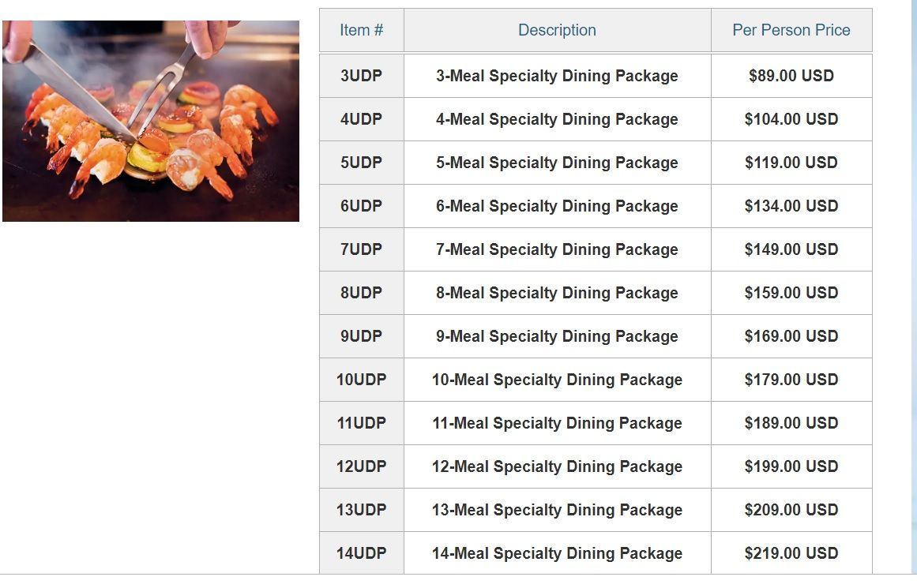Click the 8-Meal Specialty Dining Package description

pyautogui.click(x=558, y=293)
